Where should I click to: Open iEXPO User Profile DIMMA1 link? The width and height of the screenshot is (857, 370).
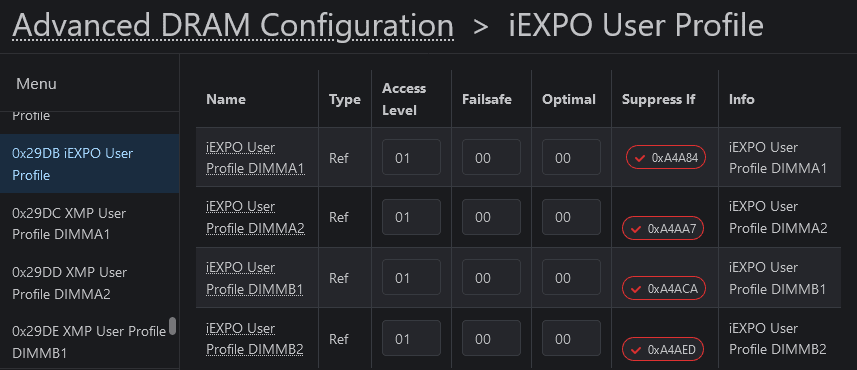click(255, 158)
